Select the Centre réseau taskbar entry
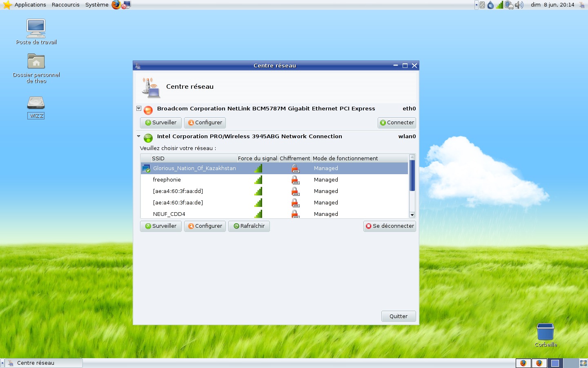 click(x=43, y=363)
